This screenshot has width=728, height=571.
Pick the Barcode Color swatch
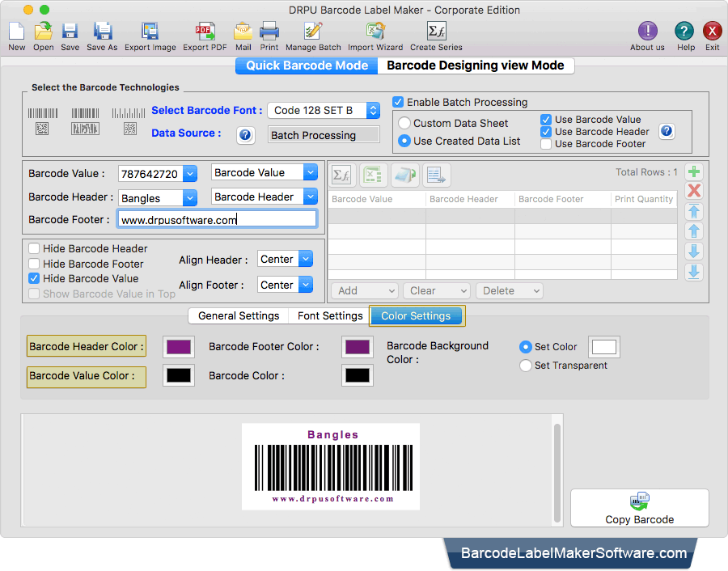pyautogui.click(x=358, y=375)
